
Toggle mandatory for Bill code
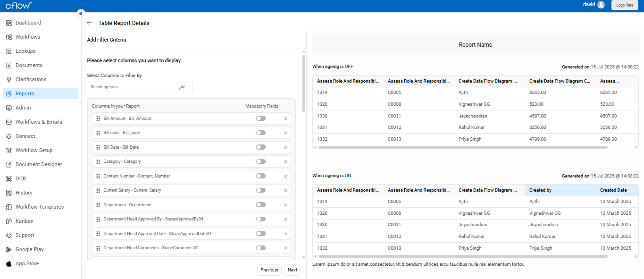click(x=261, y=133)
